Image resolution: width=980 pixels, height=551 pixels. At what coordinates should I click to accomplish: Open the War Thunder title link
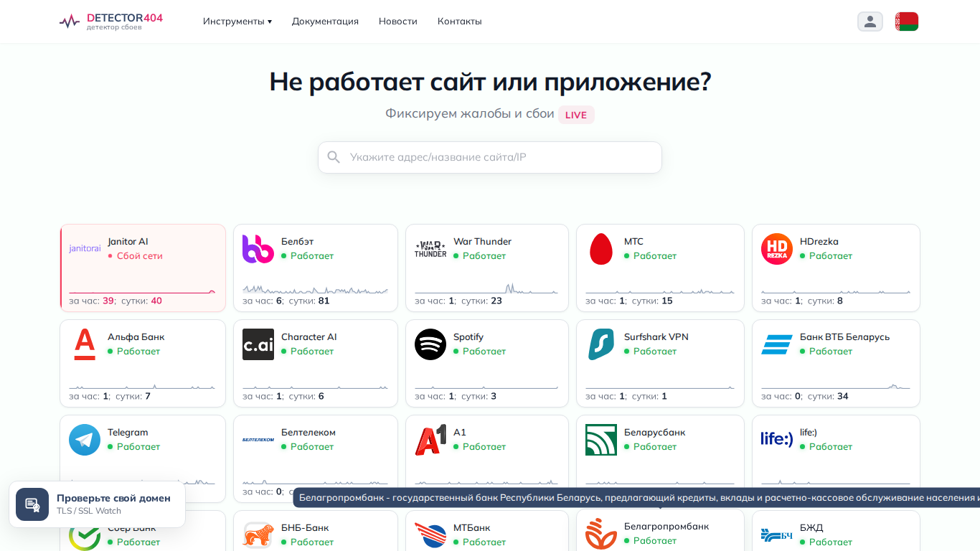(482, 242)
